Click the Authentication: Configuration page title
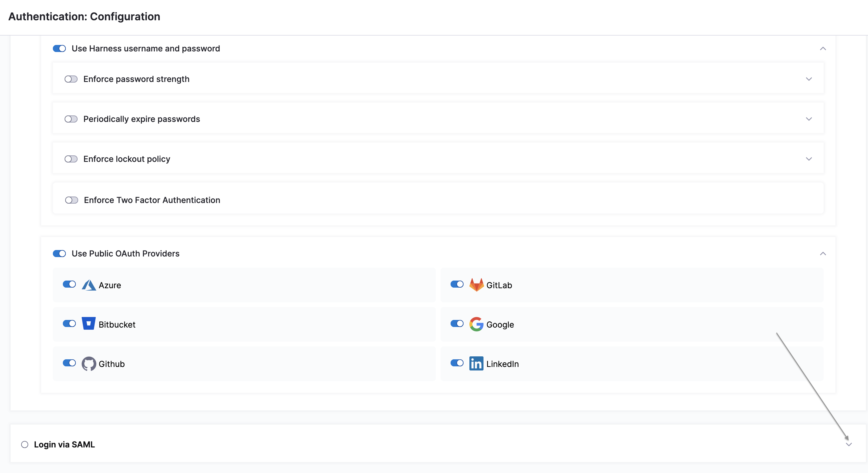Image resolution: width=868 pixels, height=473 pixels. point(84,16)
